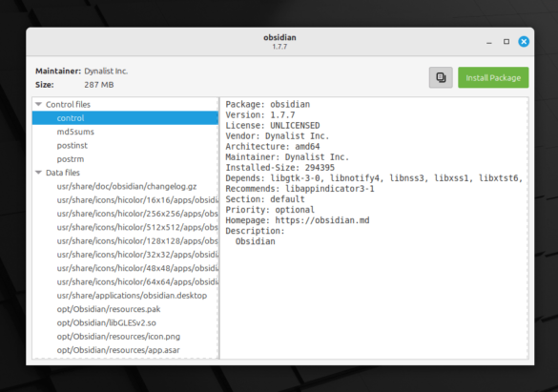Click the 287 MB size value

(99, 85)
